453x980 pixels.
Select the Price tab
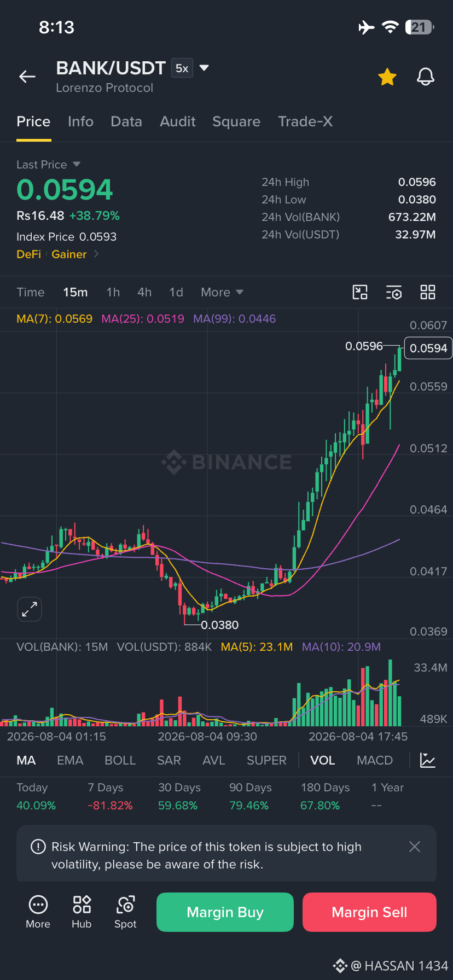[33, 121]
